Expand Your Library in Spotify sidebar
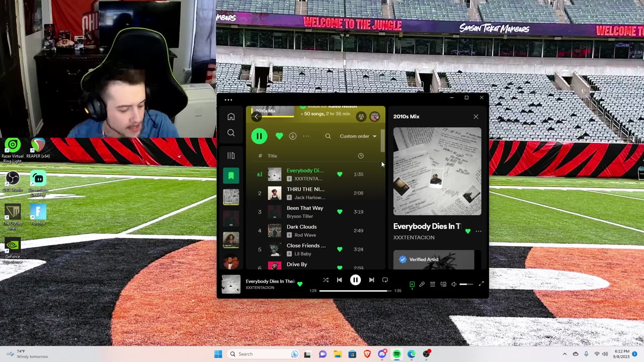The image size is (644, 362). pyautogui.click(x=231, y=156)
